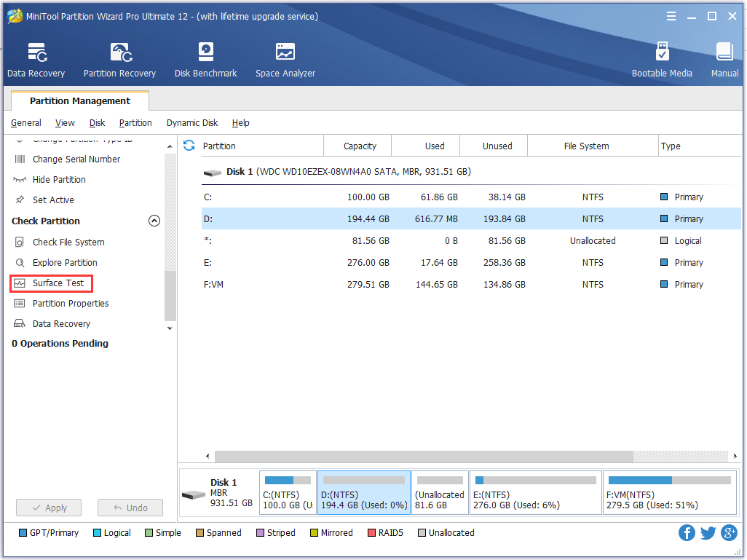The height and width of the screenshot is (560, 747).
Task: Open the hamburger menu at top right
Action: pos(671,15)
